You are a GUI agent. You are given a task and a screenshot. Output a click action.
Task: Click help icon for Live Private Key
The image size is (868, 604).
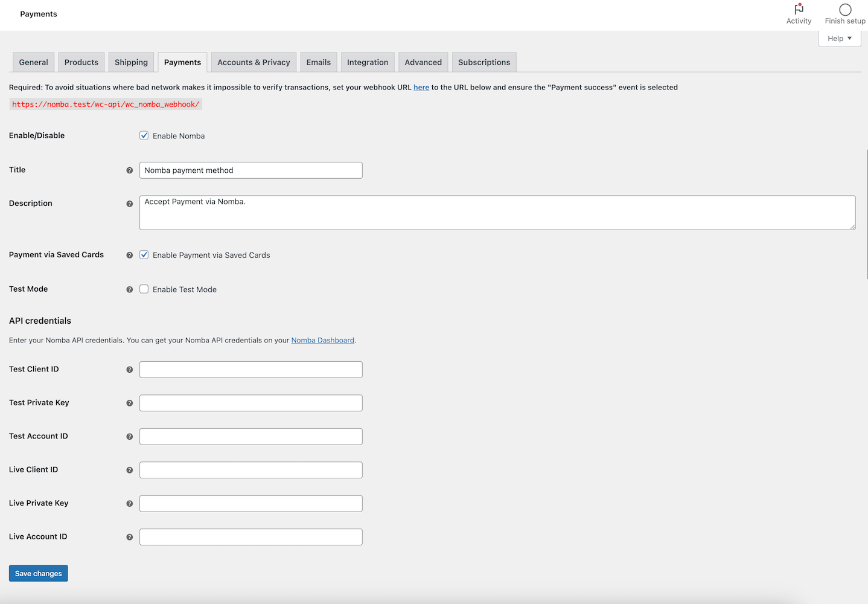[x=129, y=504]
